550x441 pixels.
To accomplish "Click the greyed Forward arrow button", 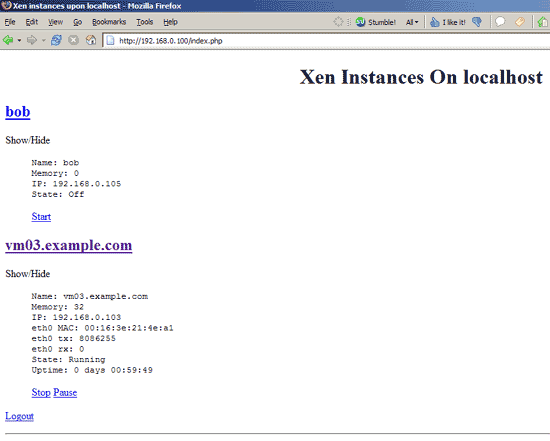I will pos(32,40).
